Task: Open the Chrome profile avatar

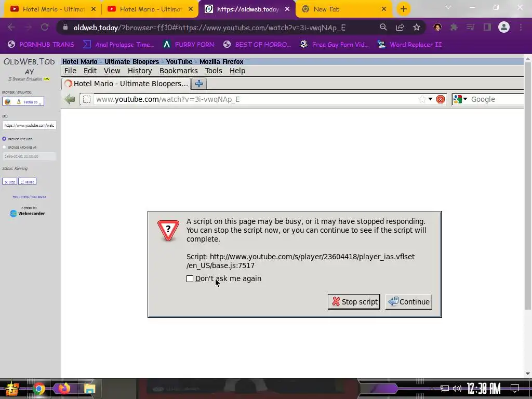Action: (504, 28)
